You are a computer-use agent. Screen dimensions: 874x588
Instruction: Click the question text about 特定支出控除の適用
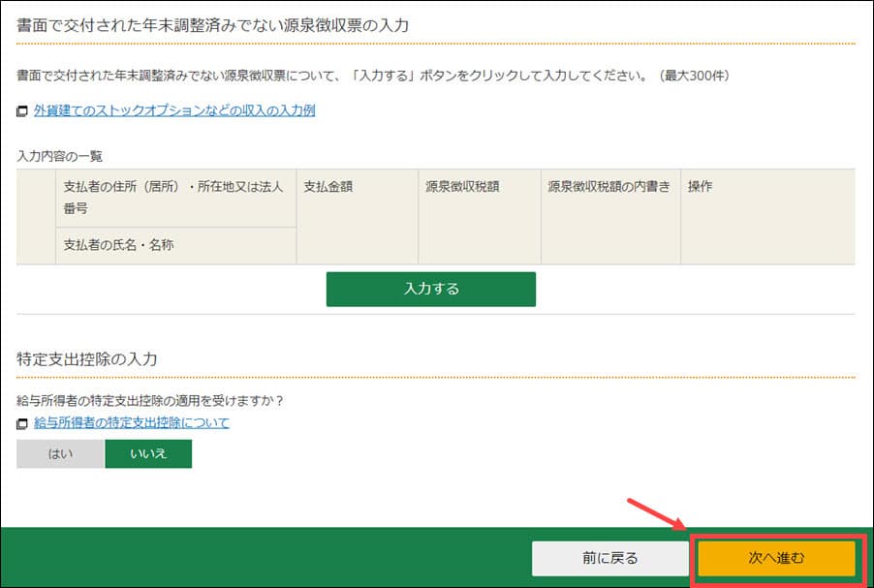(x=156, y=400)
